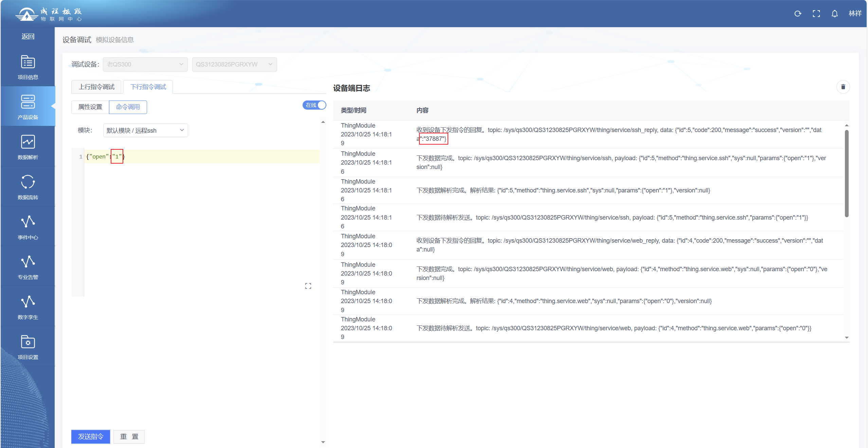
Task: Toggle the 在线 online switch
Action: click(x=314, y=105)
